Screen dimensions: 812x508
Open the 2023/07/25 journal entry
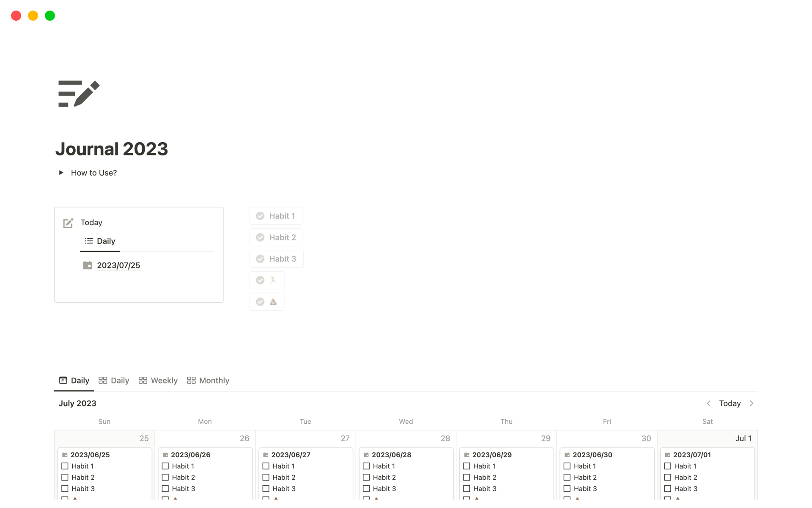point(118,265)
